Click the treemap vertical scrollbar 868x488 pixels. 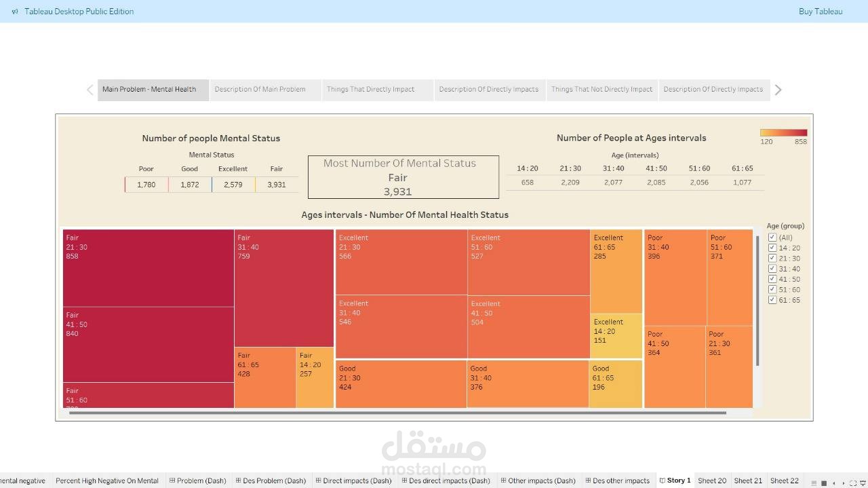coord(757,301)
